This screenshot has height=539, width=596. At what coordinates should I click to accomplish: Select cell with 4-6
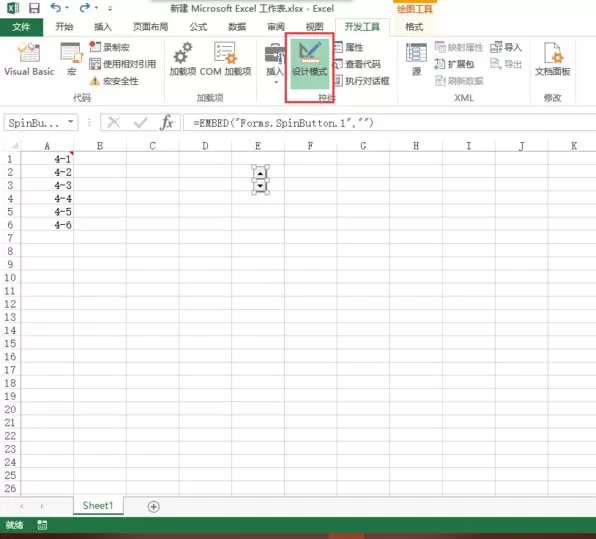[47, 225]
